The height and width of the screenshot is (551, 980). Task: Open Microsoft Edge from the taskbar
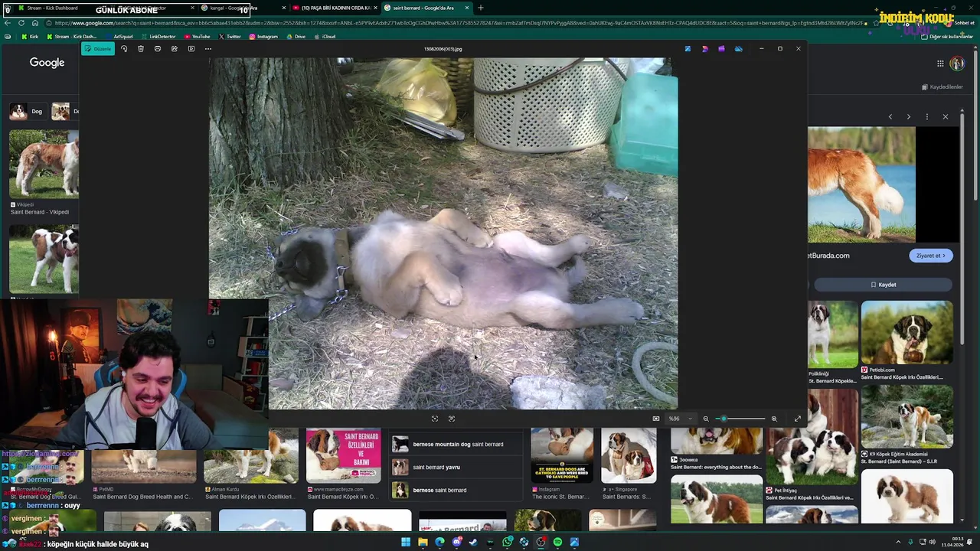(x=439, y=543)
